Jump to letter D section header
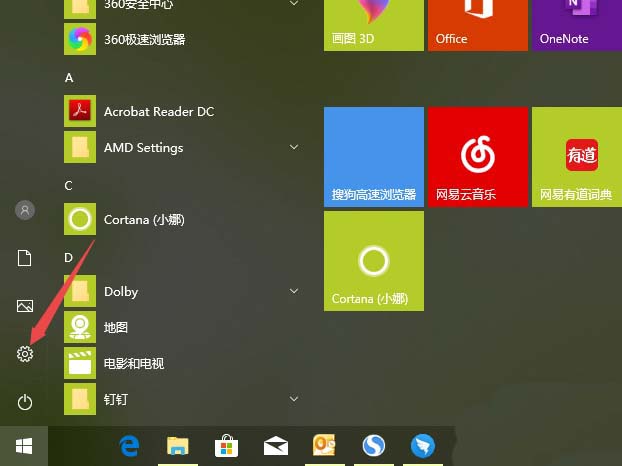Viewport: 622px width, 466px height. point(69,257)
